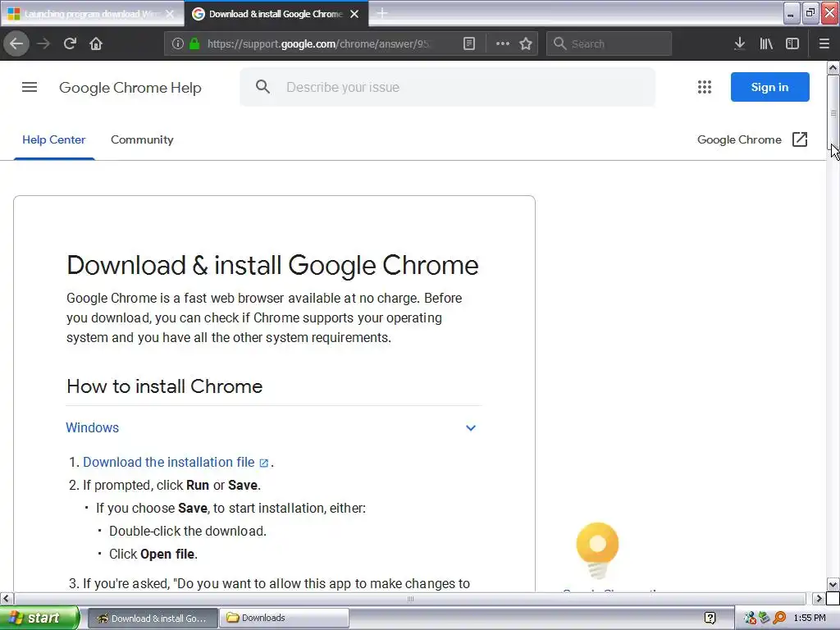Open the Google apps grid icon

tap(705, 87)
